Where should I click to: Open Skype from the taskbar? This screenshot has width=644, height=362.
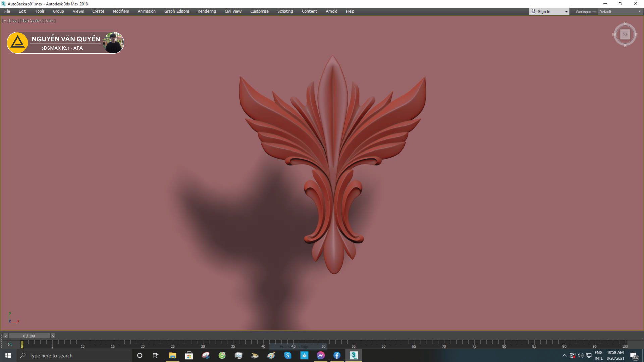[x=288, y=355]
